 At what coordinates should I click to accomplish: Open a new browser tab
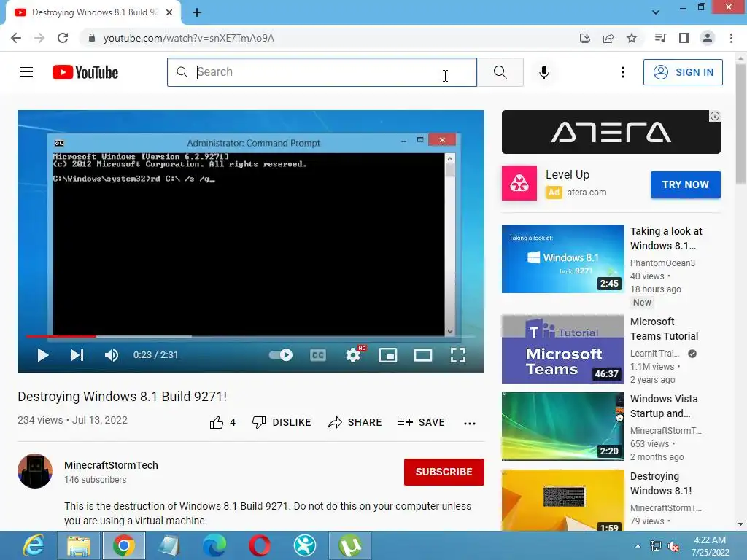[197, 13]
